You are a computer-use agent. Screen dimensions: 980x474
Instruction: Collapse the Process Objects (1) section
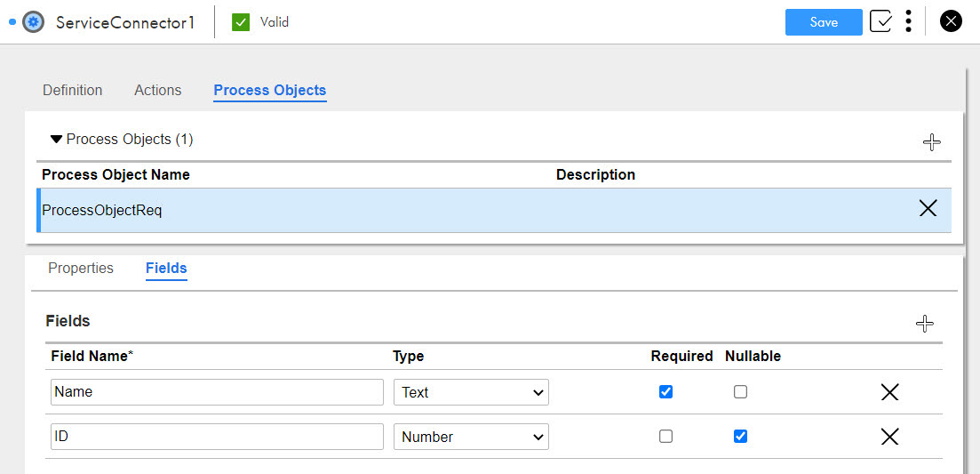[x=56, y=140]
